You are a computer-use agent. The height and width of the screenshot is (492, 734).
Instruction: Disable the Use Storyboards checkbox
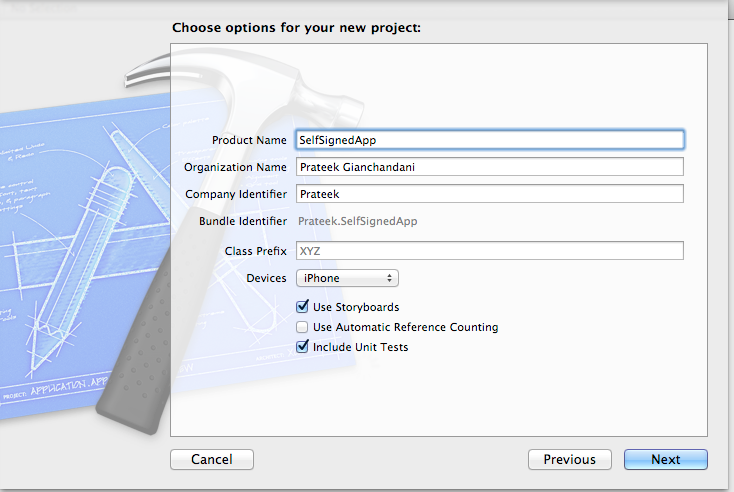(x=303, y=307)
